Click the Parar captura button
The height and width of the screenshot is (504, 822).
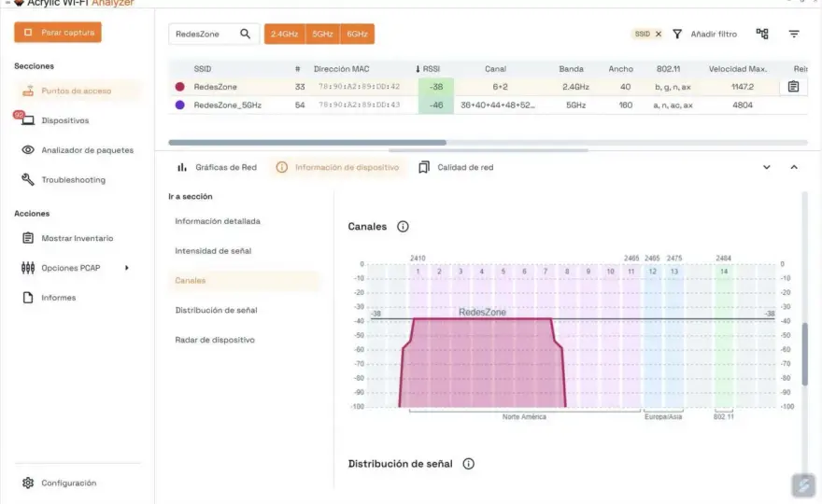[58, 33]
